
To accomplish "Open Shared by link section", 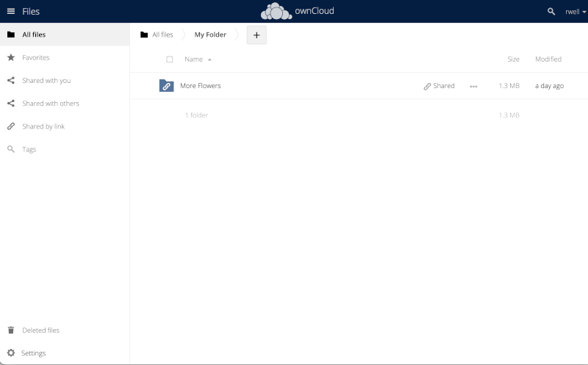I will [65, 126].
